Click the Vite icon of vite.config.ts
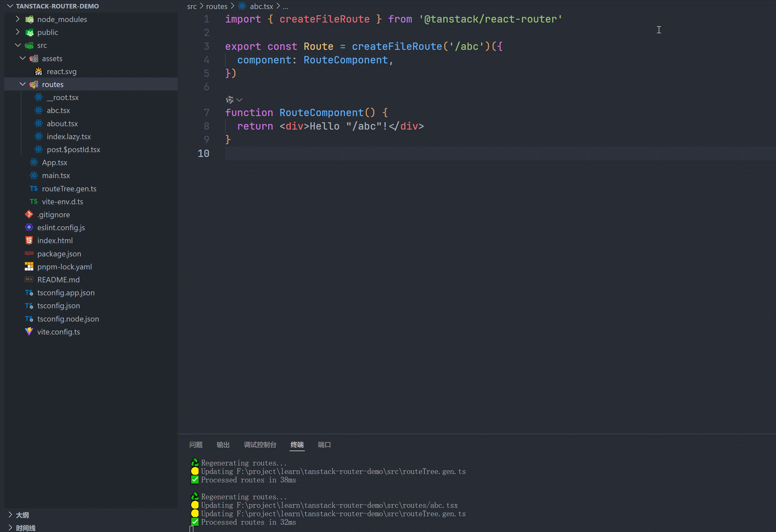The image size is (776, 532). [x=29, y=331]
